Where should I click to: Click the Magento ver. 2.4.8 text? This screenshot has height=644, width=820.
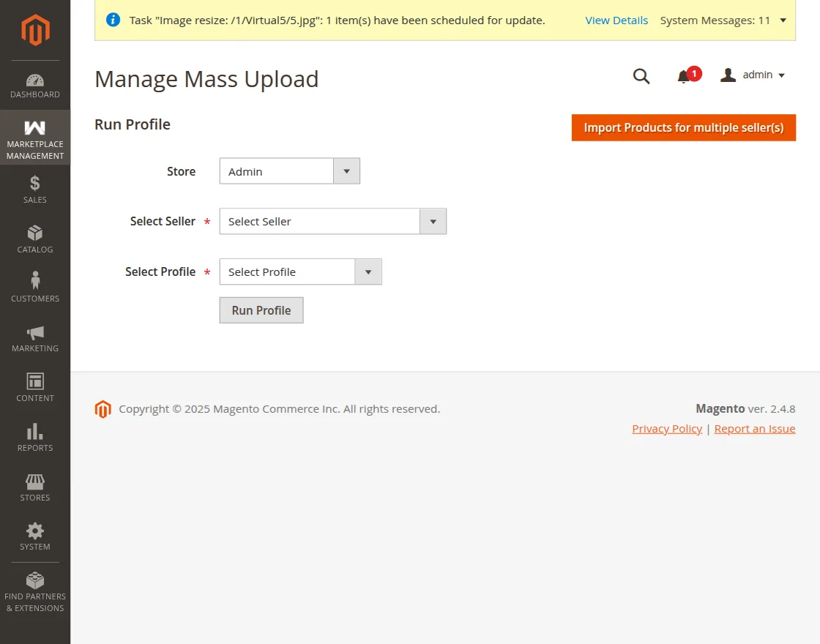[x=745, y=409]
